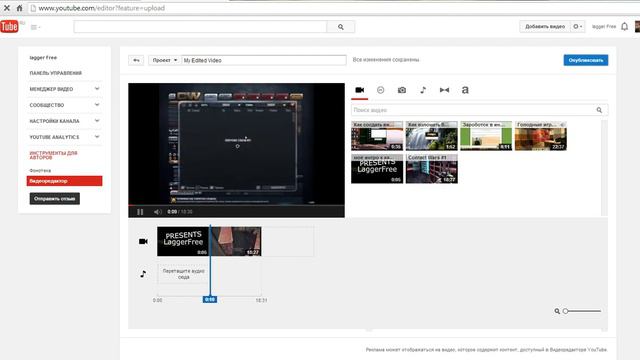Screen dimensions: 640x360
Task: Open the settings gear dropdown
Action: pos(578,27)
